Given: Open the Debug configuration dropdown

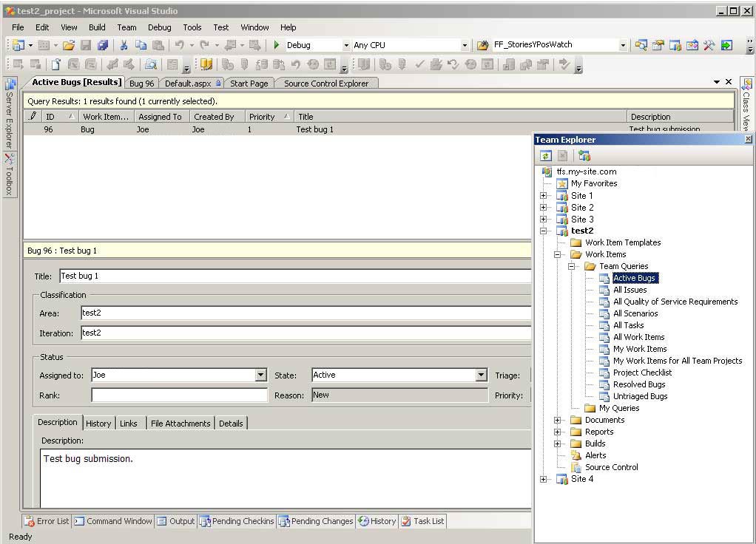Looking at the screenshot, I should pyautogui.click(x=346, y=45).
